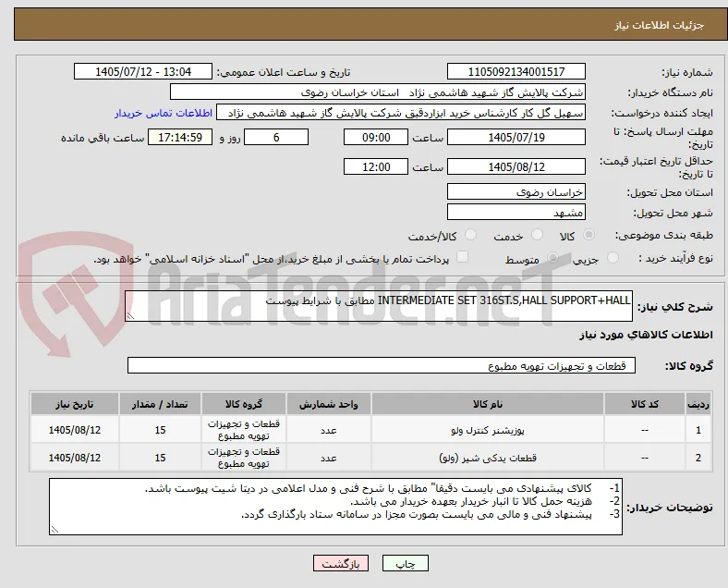Select the متوسط purchase type radio
The image size is (728, 588).
pos(552,258)
